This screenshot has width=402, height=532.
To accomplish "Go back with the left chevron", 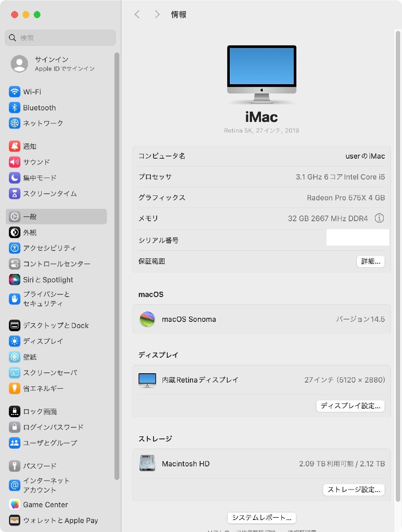I will tap(137, 15).
